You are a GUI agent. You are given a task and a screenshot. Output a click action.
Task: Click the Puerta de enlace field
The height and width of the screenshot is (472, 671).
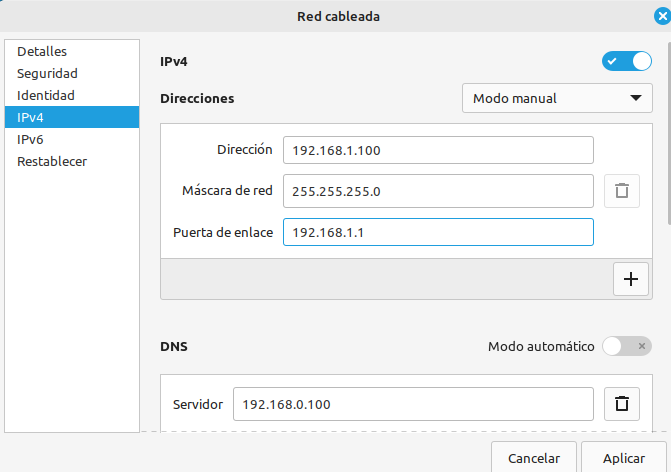tap(438, 232)
